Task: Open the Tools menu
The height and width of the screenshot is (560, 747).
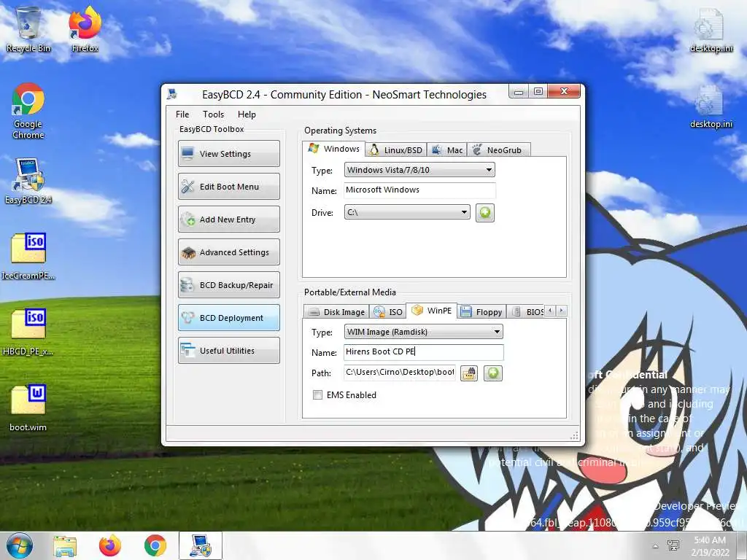Action: click(x=214, y=114)
